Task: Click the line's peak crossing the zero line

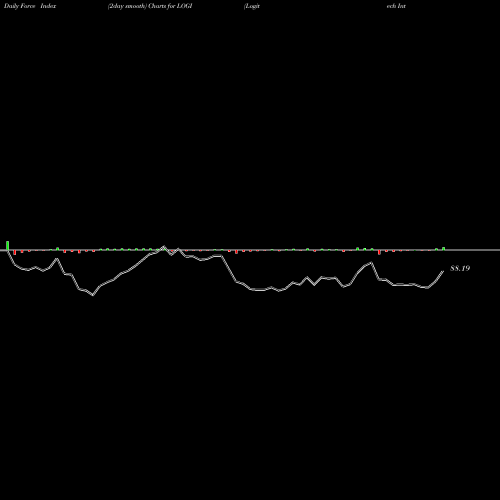Action: (x=164, y=247)
